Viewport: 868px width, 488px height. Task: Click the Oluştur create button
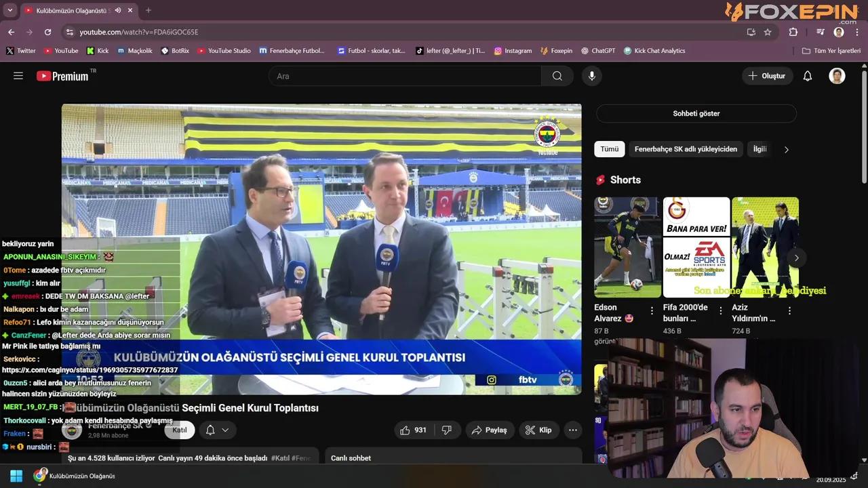pos(767,76)
